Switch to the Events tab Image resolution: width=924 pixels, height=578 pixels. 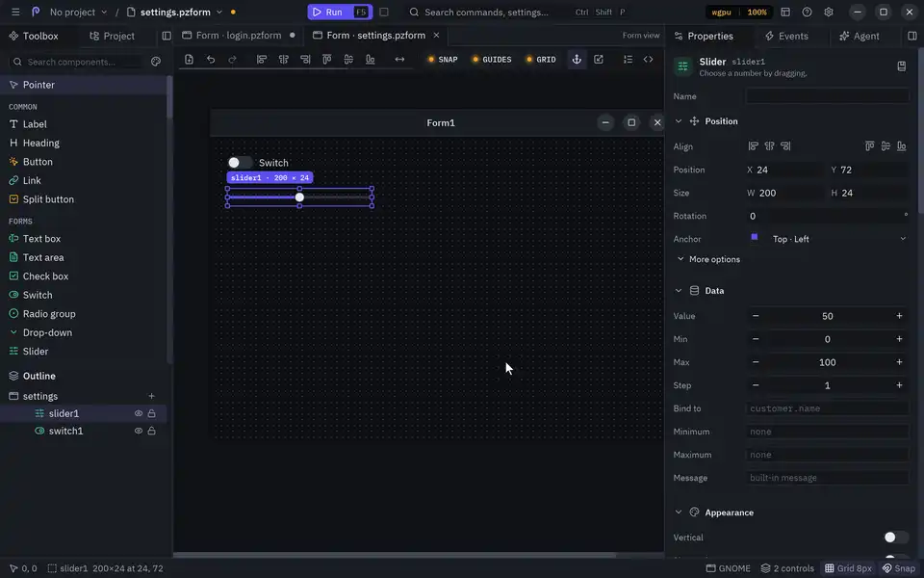pyautogui.click(x=786, y=36)
